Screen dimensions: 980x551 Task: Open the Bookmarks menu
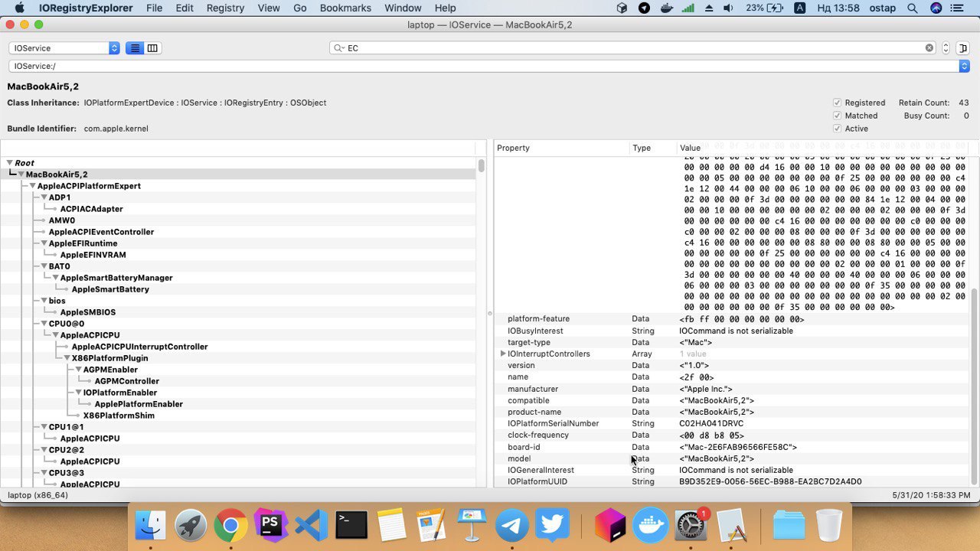pyautogui.click(x=346, y=8)
